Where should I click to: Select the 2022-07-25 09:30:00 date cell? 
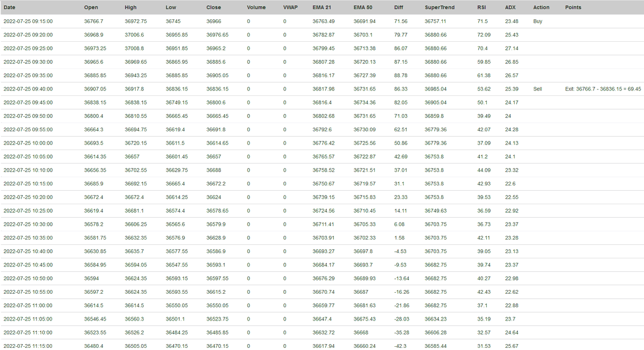[28, 62]
